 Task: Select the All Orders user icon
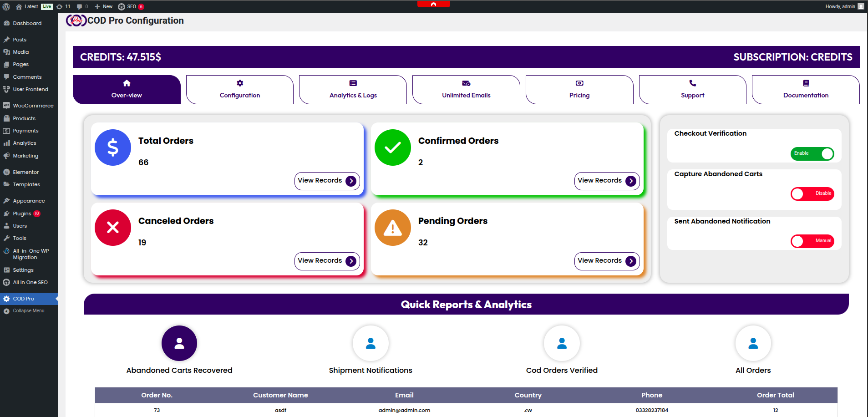click(753, 343)
